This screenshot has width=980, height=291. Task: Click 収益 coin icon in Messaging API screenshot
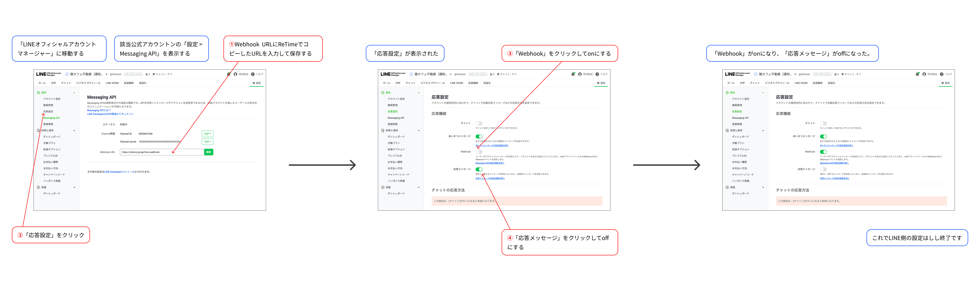click(x=38, y=187)
